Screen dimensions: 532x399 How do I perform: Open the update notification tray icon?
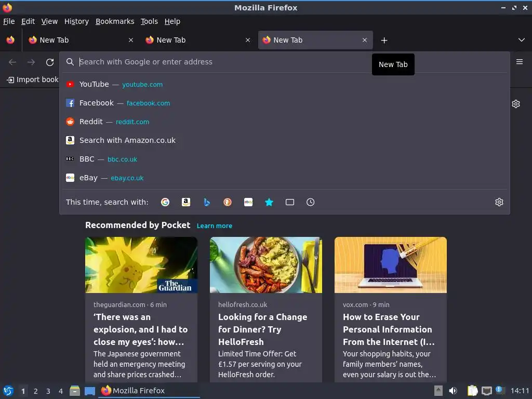499,390
